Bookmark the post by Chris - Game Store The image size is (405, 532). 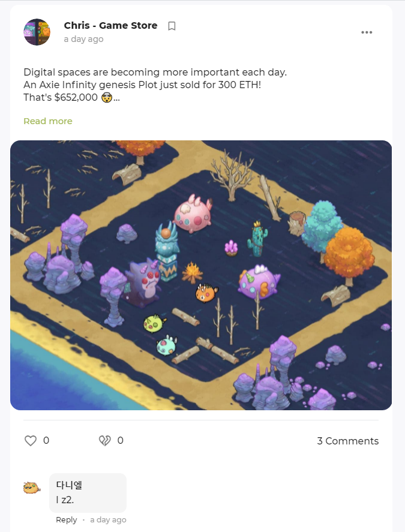172,26
